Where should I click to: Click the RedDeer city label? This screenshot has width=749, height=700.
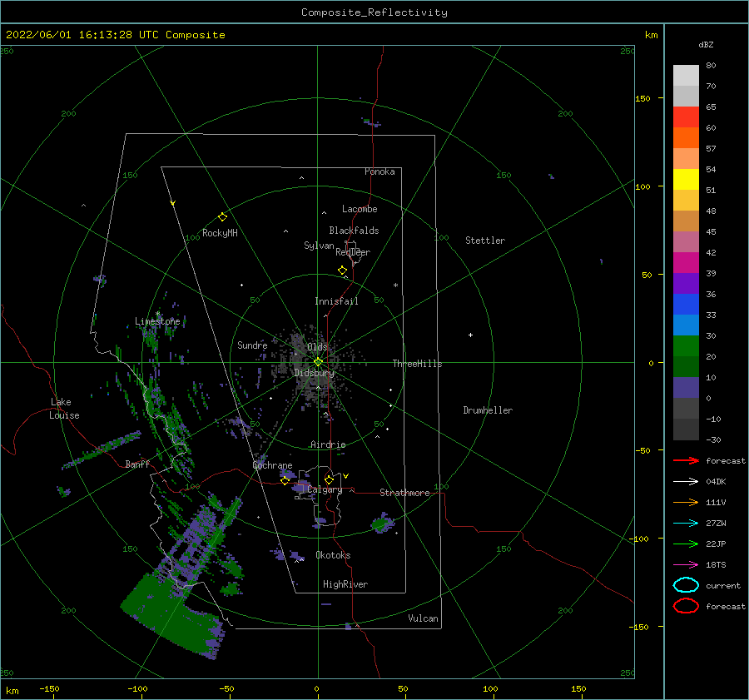[x=353, y=252]
